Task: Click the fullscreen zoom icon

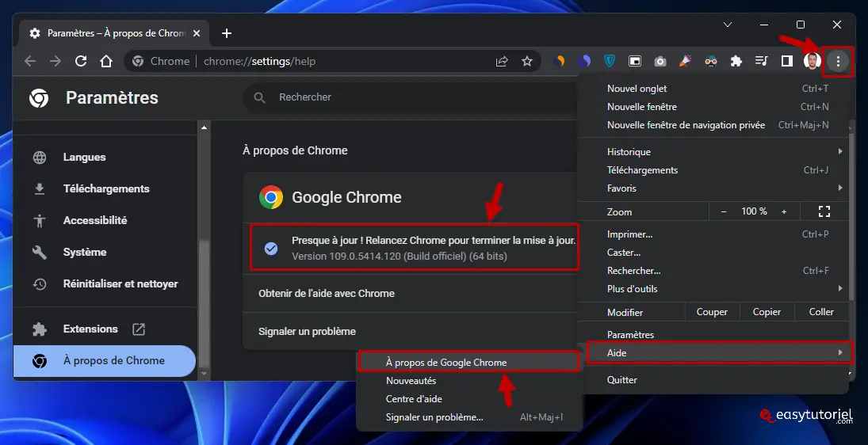Action: point(824,211)
